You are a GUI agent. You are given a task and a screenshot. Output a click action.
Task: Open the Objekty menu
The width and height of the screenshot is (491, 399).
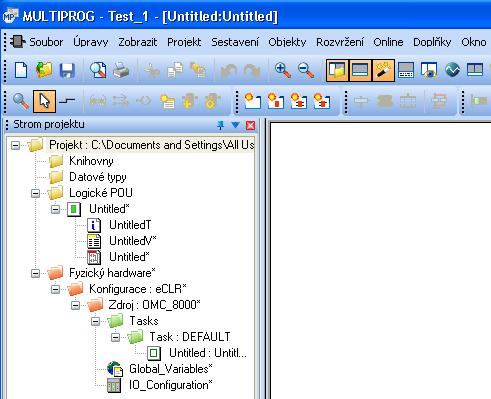287,42
